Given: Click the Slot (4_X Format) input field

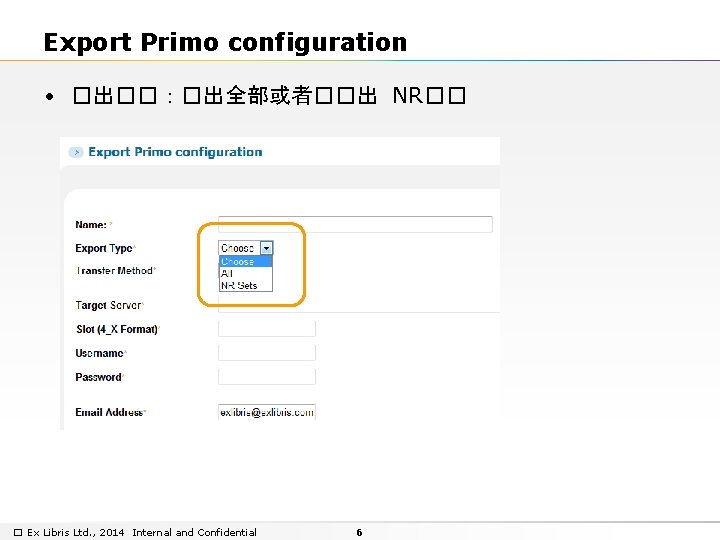Looking at the screenshot, I should [x=267, y=329].
